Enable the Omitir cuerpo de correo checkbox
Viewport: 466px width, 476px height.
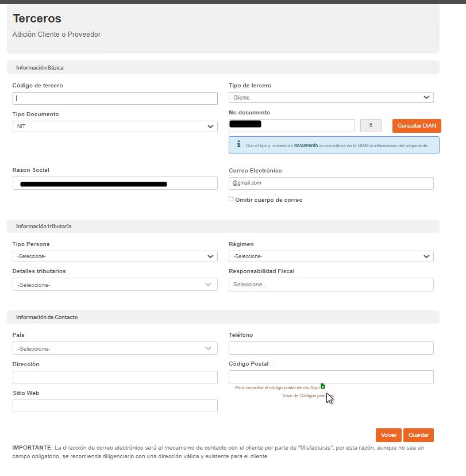click(x=231, y=199)
